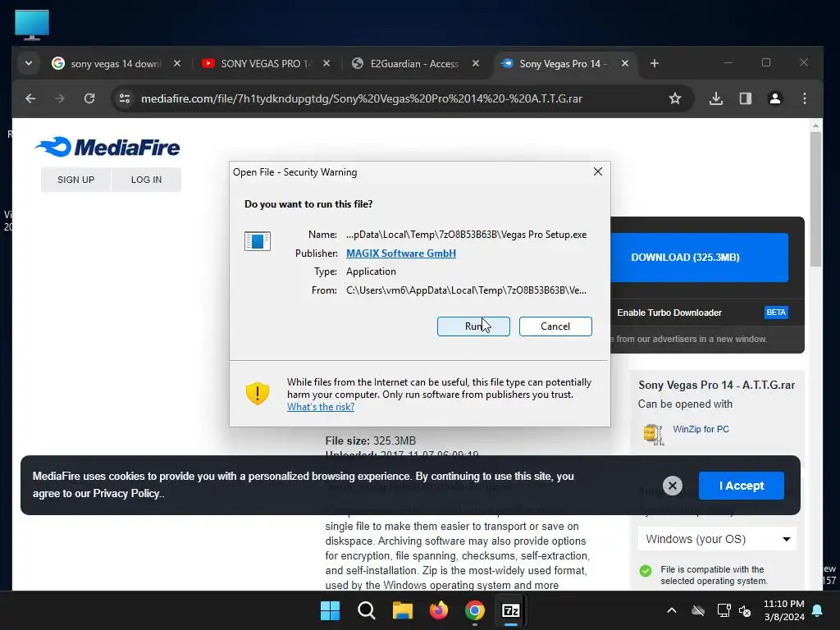Click the green compatibility check icon
Screen dimensions: 840x630
pyautogui.click(x=646, y=571)
